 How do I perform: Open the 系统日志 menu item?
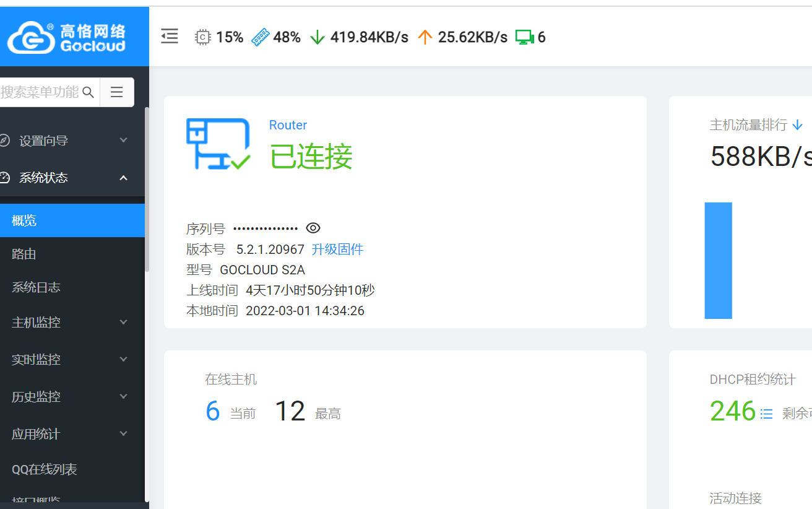(72, 287)
